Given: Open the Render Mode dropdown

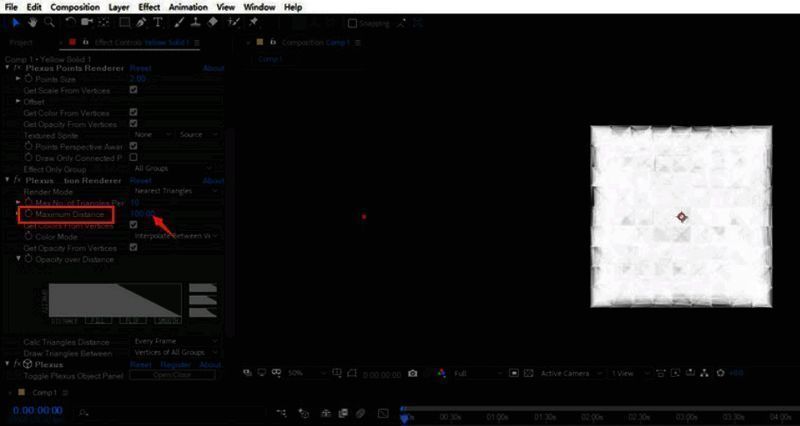Looking at the screenshot, I should [172, 191].
